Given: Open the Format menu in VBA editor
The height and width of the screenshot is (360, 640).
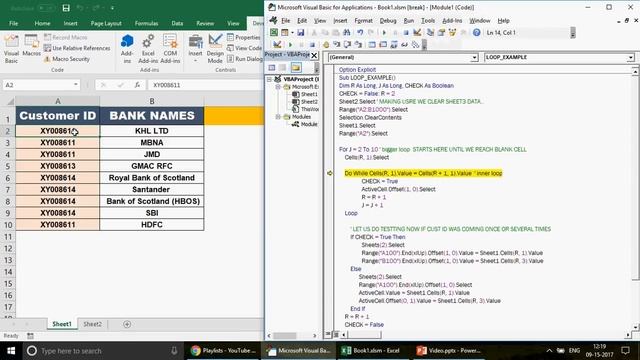Looking at the screenshot, I should [363, 20].
